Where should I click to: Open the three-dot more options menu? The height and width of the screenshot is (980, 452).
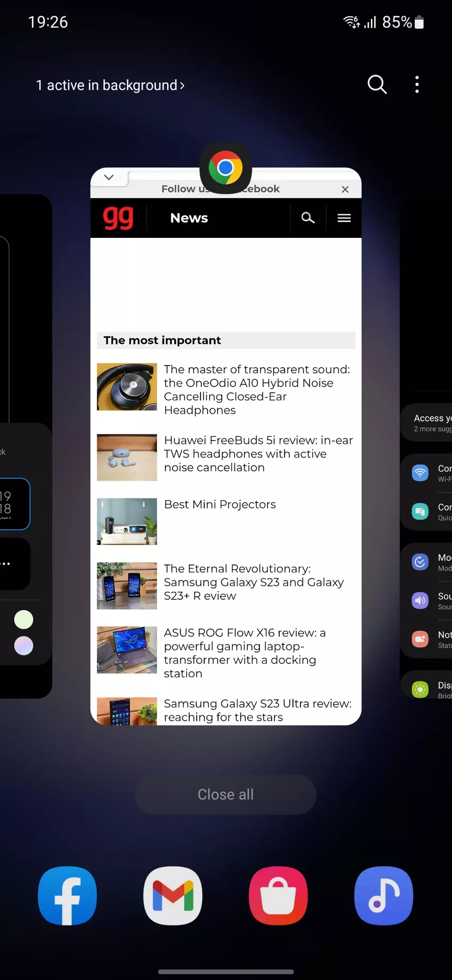tap(417, 85)
